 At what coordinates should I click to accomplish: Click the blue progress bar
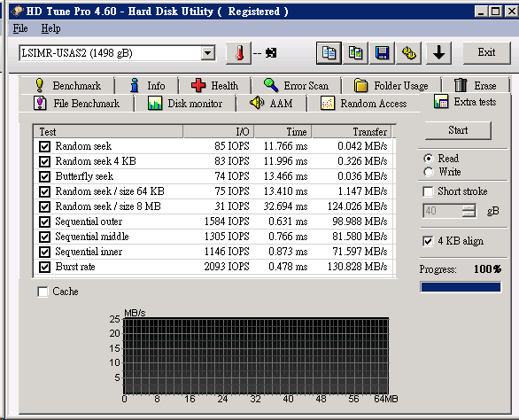tap(461, 287)
